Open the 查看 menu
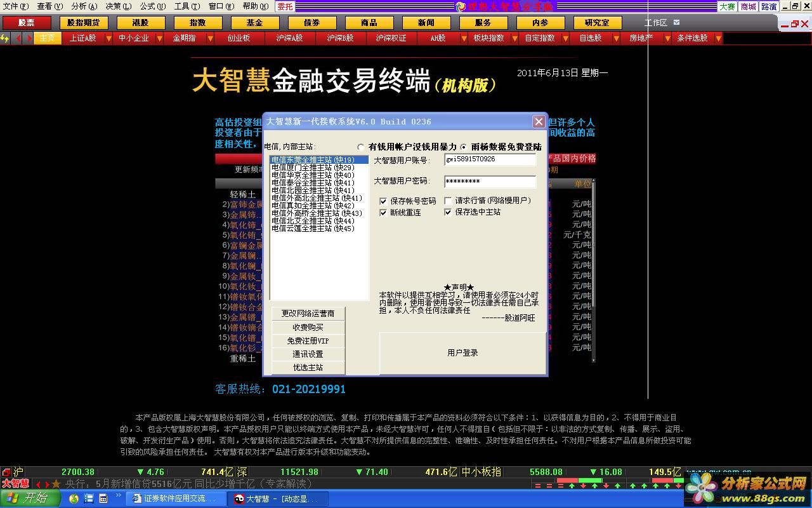Image resolution: width=812 pixels, height=508 pixels. click(x=50, y=6)
